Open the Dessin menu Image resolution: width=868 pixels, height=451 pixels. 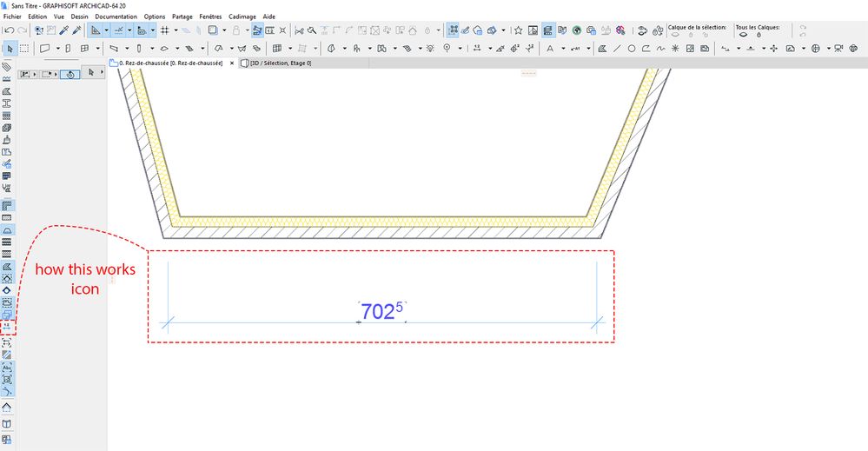pyautogui.click(x=80, y=17)
